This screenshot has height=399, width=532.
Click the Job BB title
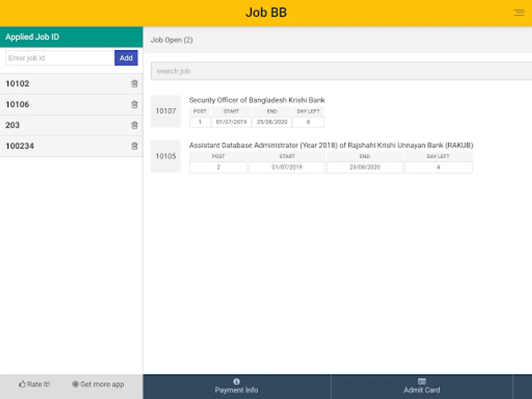click(266, 12)
